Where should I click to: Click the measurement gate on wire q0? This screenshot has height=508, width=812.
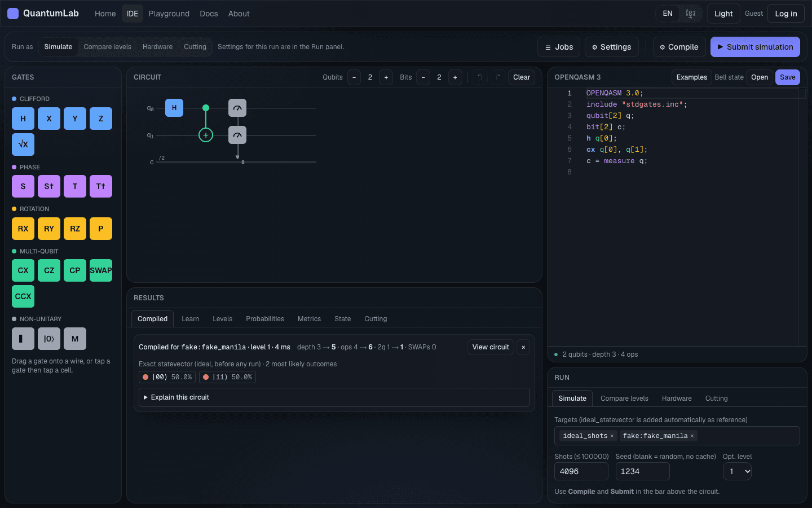coord(237,108)
